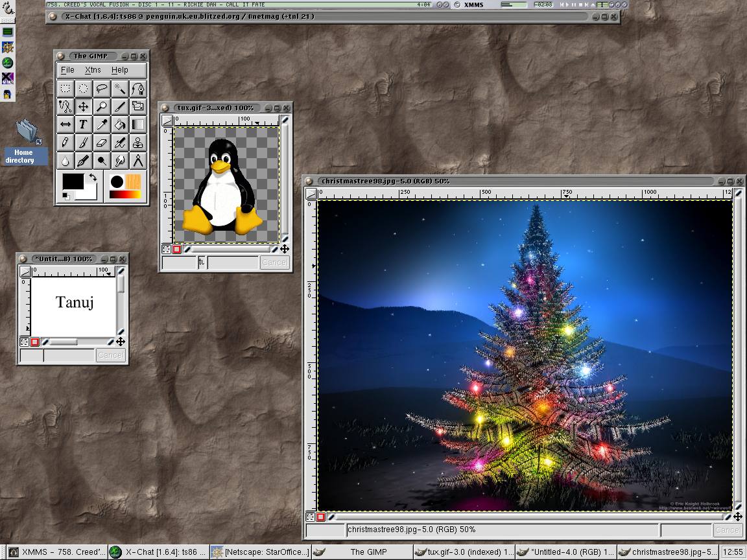The height and width of the screenshot is (560, 747).
Task: Select the Bucket Fill tool
Action: pos(120,124)
